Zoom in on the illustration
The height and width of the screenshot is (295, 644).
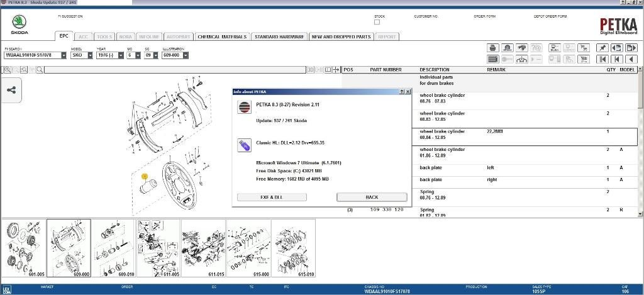point(8,70)
